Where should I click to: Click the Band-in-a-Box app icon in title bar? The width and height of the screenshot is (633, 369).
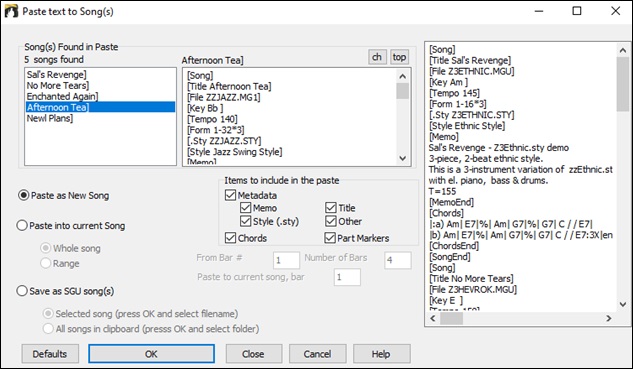click(11, 11)
